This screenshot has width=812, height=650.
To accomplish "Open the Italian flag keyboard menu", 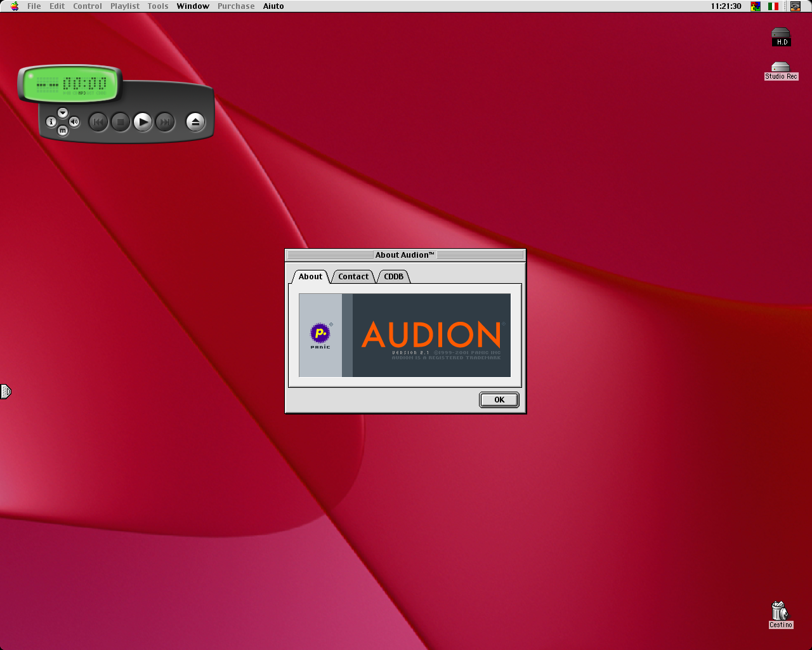I will (773, 6).
